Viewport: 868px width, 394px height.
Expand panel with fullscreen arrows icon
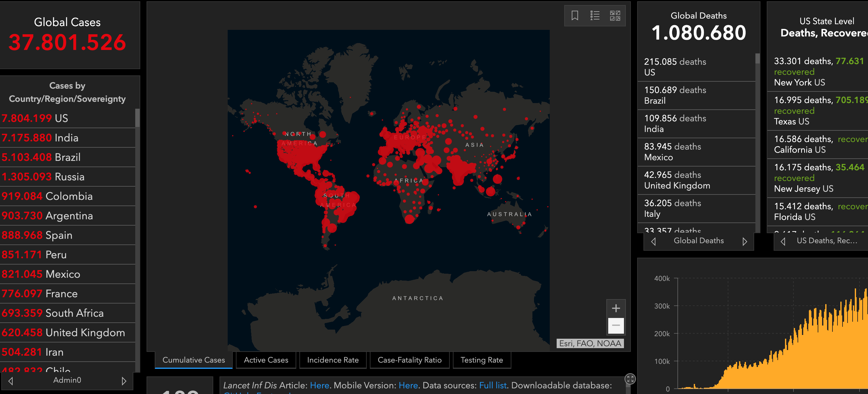click(630, 379)
